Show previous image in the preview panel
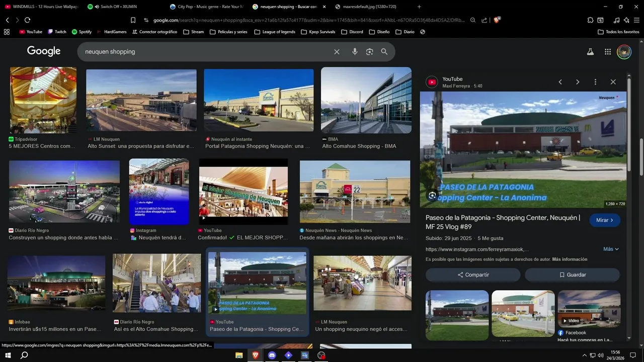This screenshot has height=362, width=644. (x=560, y=82)
